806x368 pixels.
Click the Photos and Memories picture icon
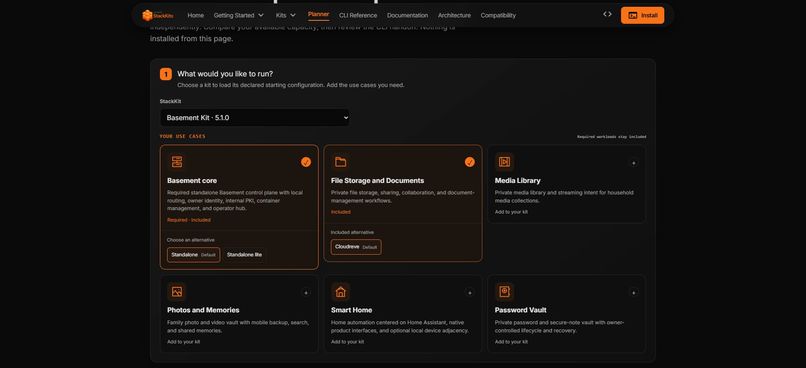tap(177, 291)
